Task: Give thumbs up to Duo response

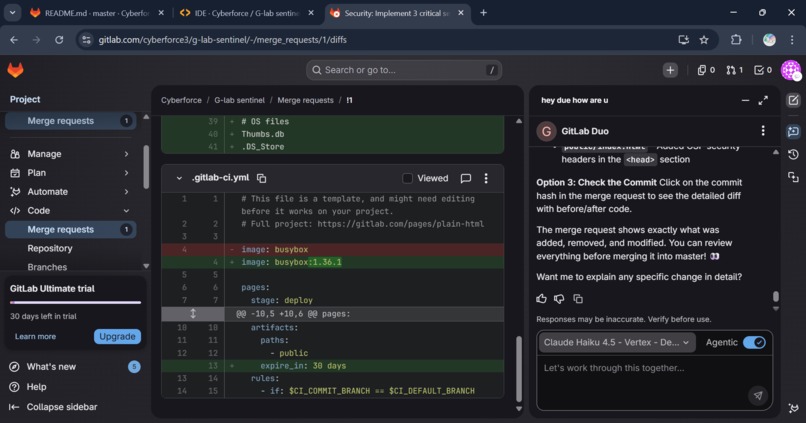Action: [541, 299]
